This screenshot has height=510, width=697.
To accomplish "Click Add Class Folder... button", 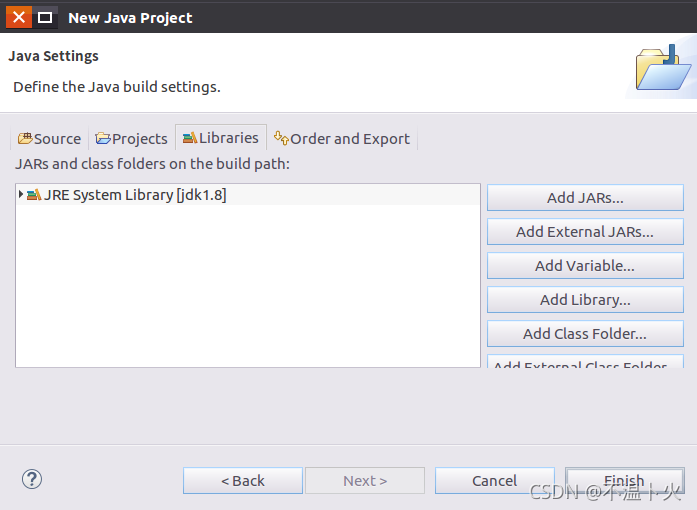I will coord(585,333).
